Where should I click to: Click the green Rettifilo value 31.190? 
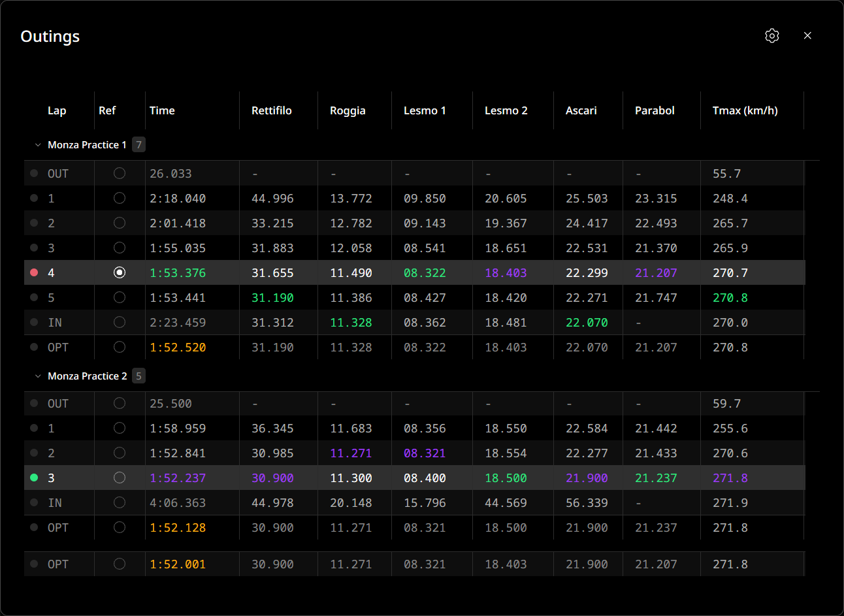tap(272, 298)
